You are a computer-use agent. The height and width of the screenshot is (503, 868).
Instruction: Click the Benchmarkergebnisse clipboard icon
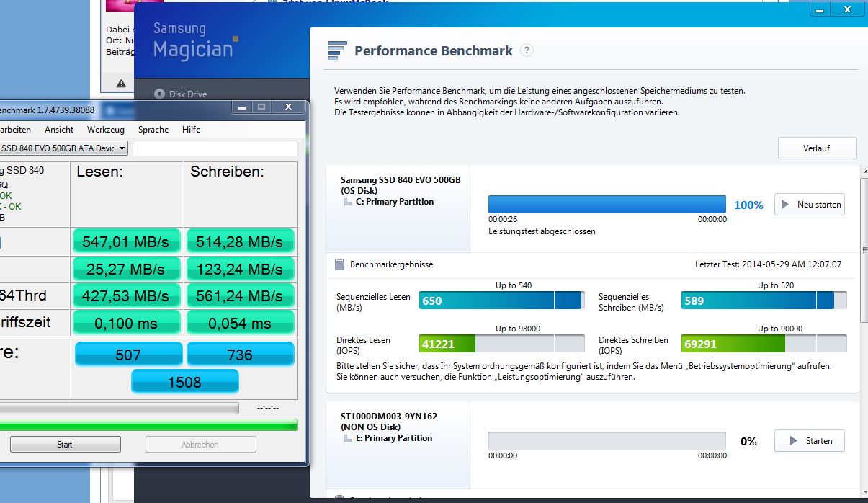[340, 264]
